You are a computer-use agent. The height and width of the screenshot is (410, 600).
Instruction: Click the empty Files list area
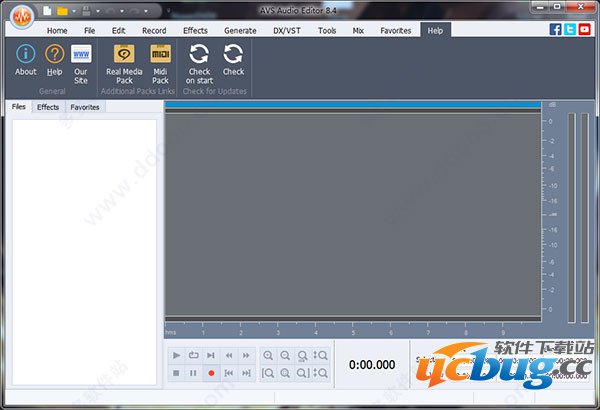(x=84, y=252)
